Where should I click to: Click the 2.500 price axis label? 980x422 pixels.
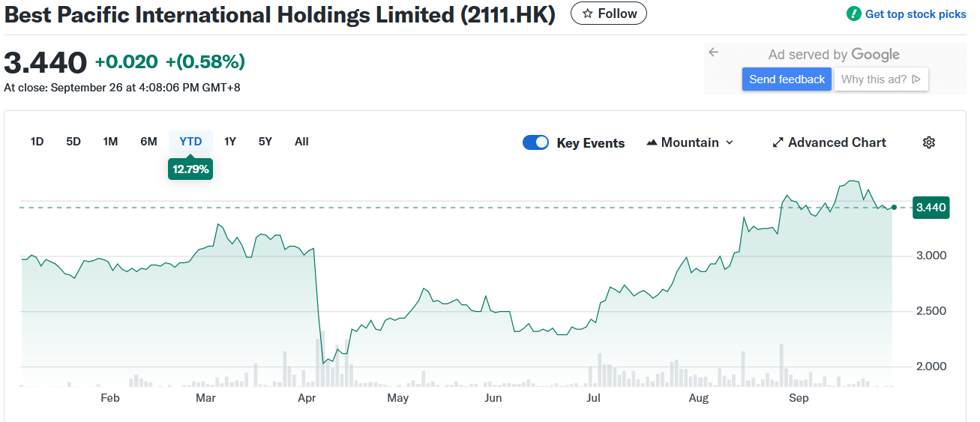[931, 311]
